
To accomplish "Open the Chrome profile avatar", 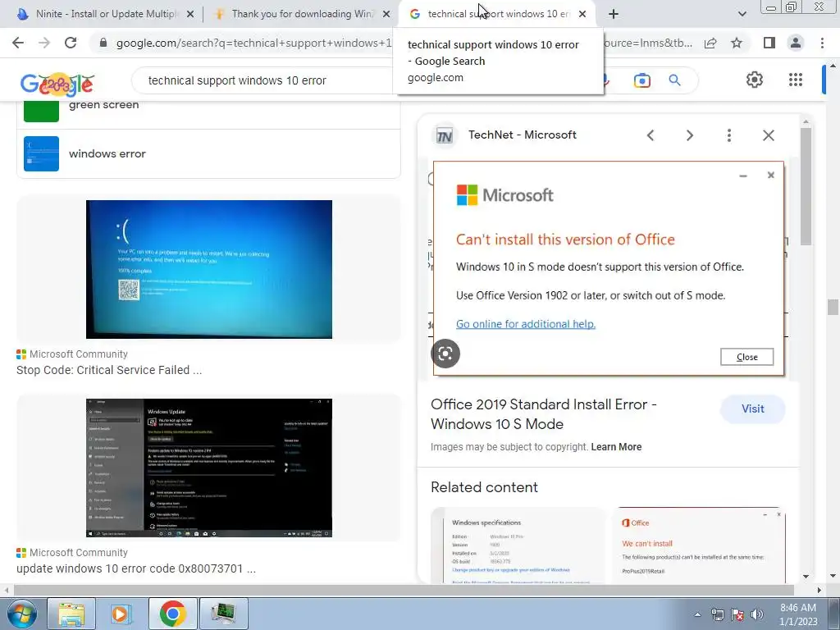I will pos(796,43).
